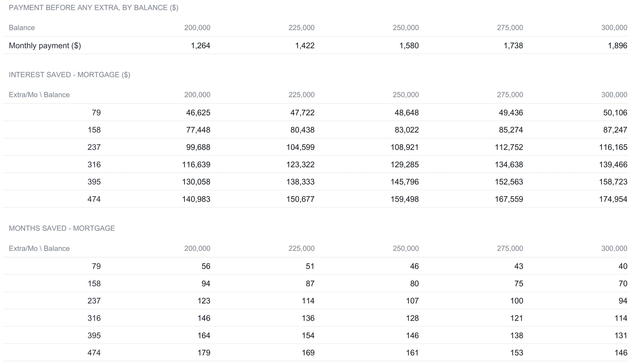Click interest saved cell 77,448
This screenshot has width=631, height=364.
pos(198,130)
